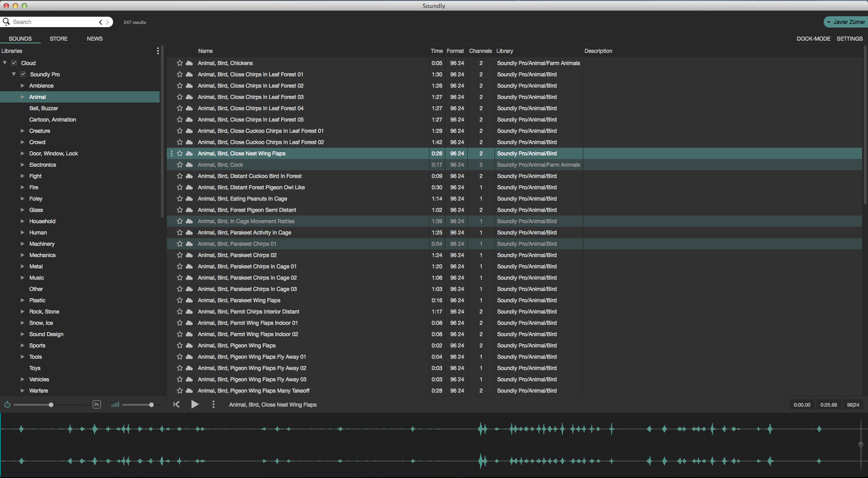The image size is (868, 478).
Task: Sort by Library column header
Action: point(505,51)
